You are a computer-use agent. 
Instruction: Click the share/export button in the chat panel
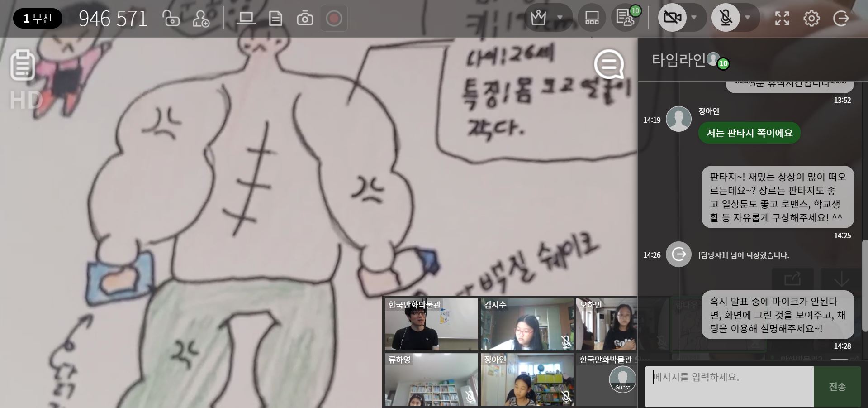(x=792, y=279)
